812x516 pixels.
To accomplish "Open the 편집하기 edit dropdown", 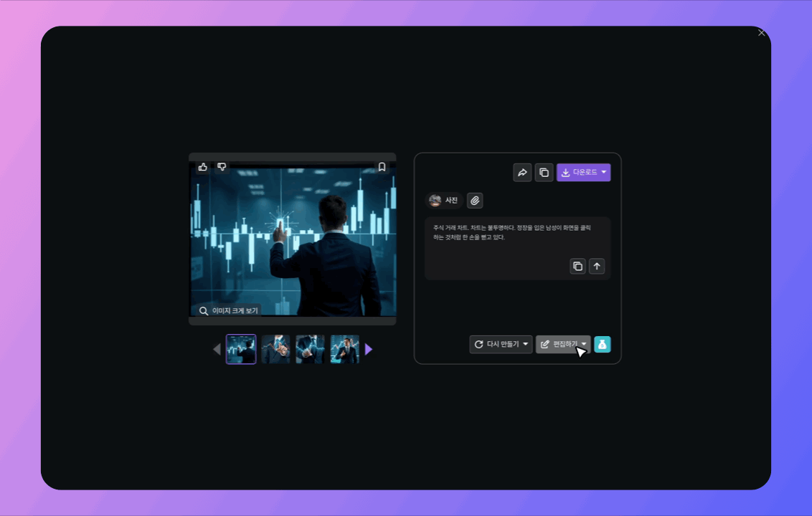I will click(x=563, y=345).
